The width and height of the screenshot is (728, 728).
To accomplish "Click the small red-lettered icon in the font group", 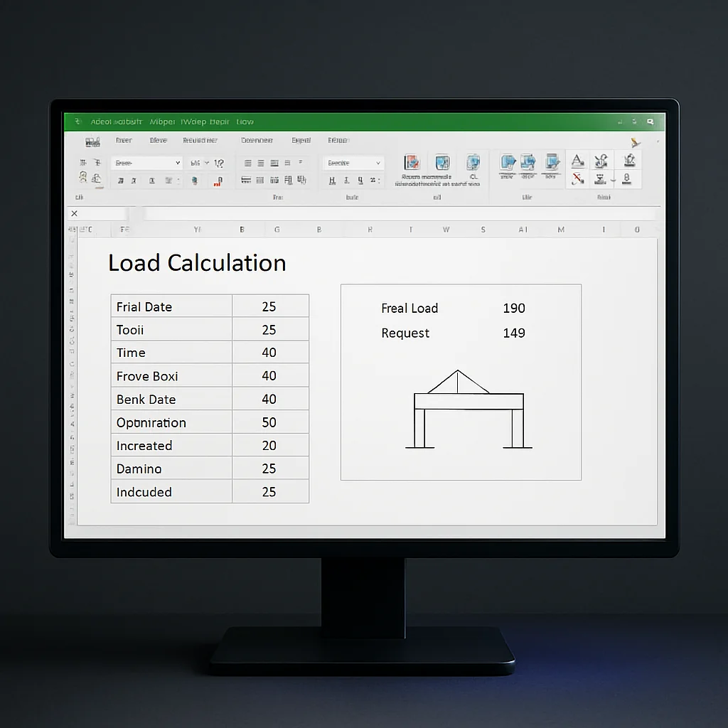I will [x=218, y=181].
